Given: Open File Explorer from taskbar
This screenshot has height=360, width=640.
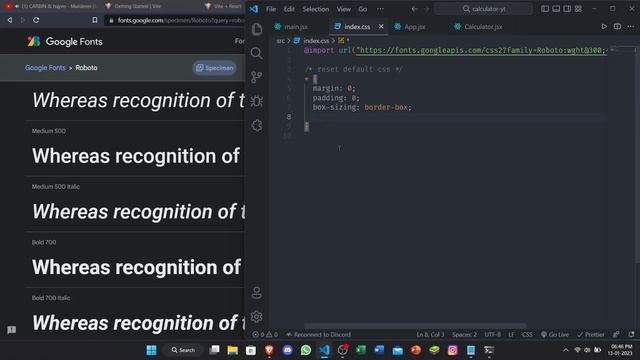Looking at the screenshot, I should click(233, 350).
